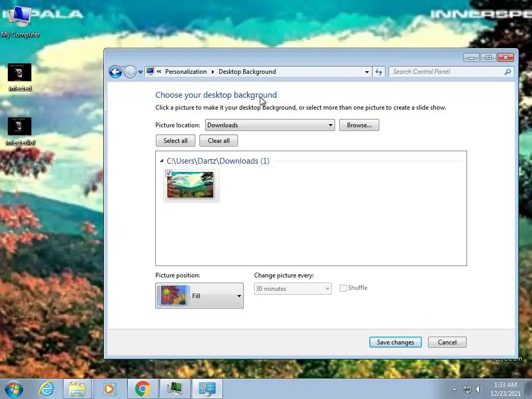Toggle the Shuffle checkbox
Screen dimensions: 532x399
tap(343, 288)
